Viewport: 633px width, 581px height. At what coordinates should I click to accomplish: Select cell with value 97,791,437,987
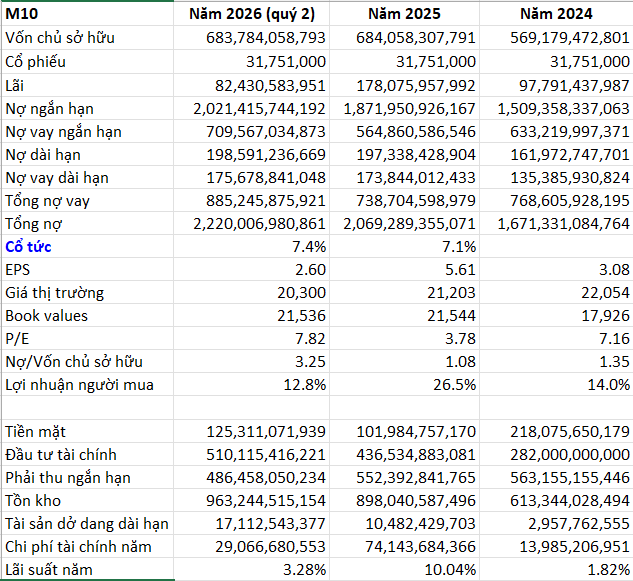pyautogui.click(x=556, y=86)
